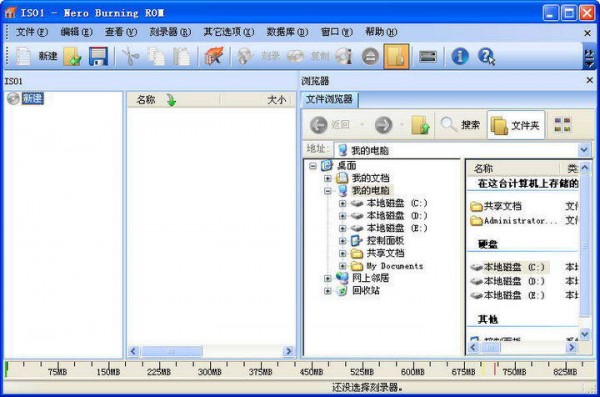Image resolution: width=600 pixels, height=397 pixels.
Task: Click the yellow capacity marker on size bar
Action: coord(483,369)
